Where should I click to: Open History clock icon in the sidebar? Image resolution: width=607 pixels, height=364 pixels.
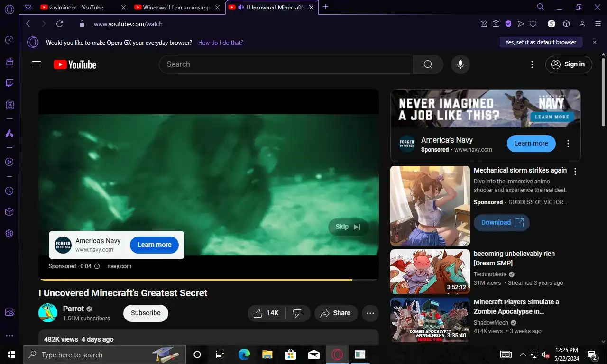pyautogui.click(x=9, y=191)
